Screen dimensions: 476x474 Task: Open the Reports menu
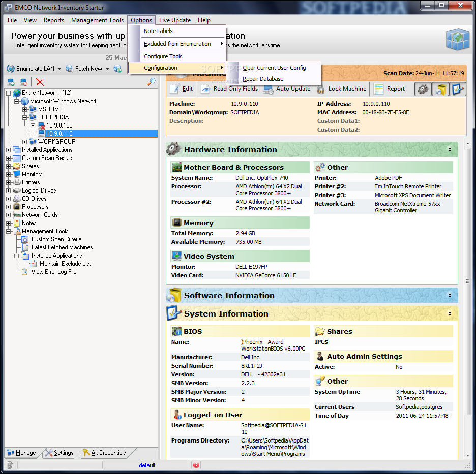(54, 20)
